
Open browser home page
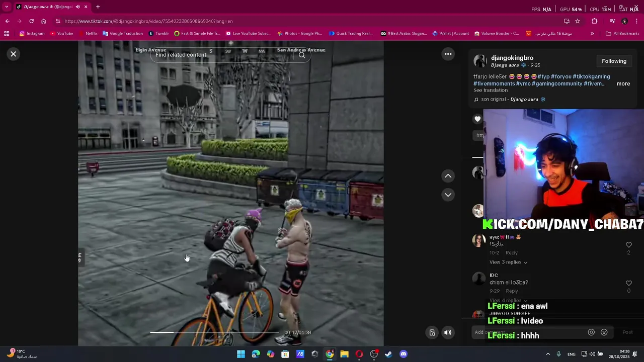click(44, 21)
